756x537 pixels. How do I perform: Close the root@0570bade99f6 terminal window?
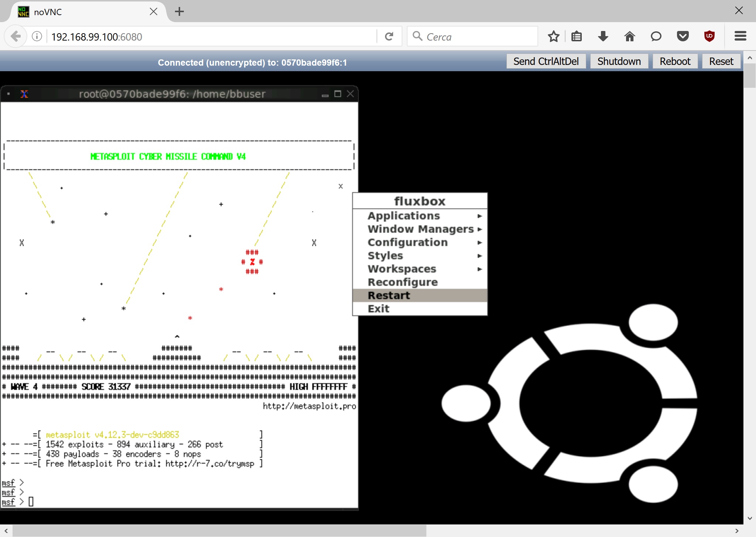pos(350,94)
